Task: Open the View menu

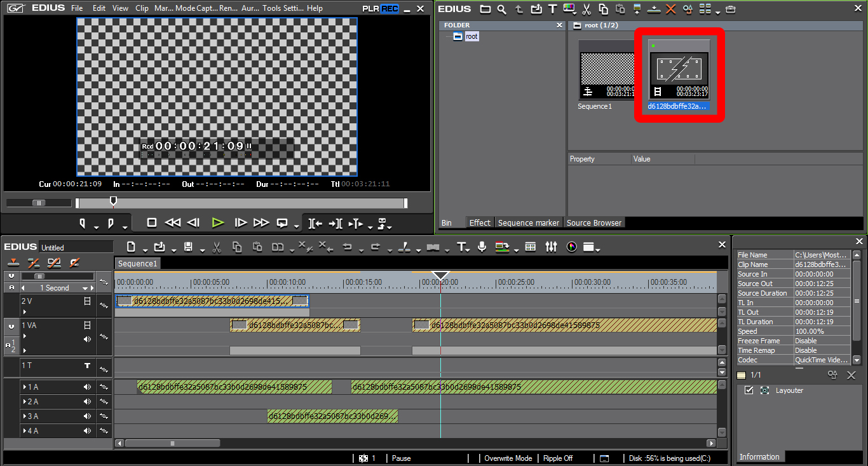Action: click(120, 8)
